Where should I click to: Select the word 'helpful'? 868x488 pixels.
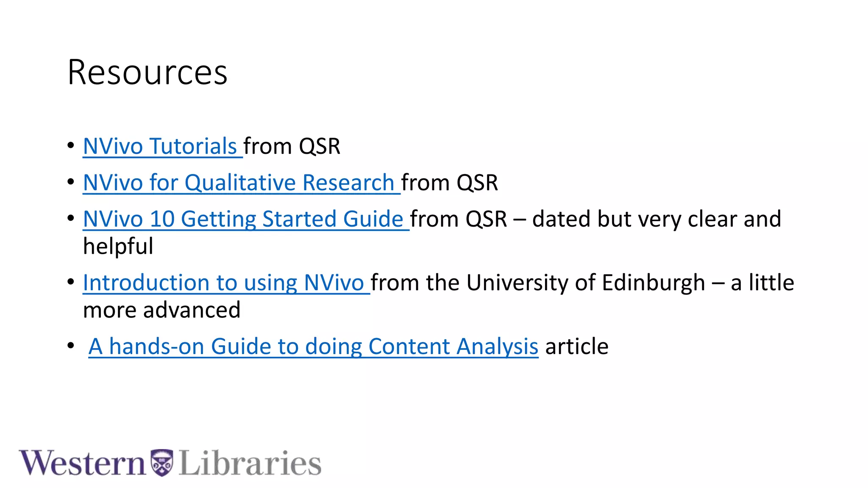tap(118, 247)
